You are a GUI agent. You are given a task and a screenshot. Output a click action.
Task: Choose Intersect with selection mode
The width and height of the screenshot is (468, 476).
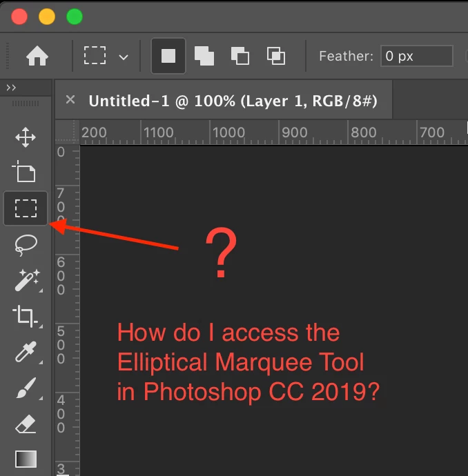[275, 56]
